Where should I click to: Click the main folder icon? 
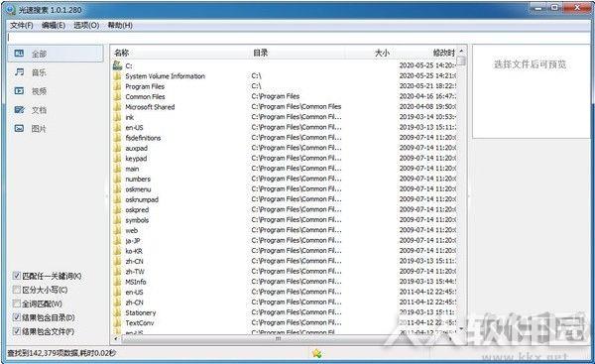click(x=117, y=169)
